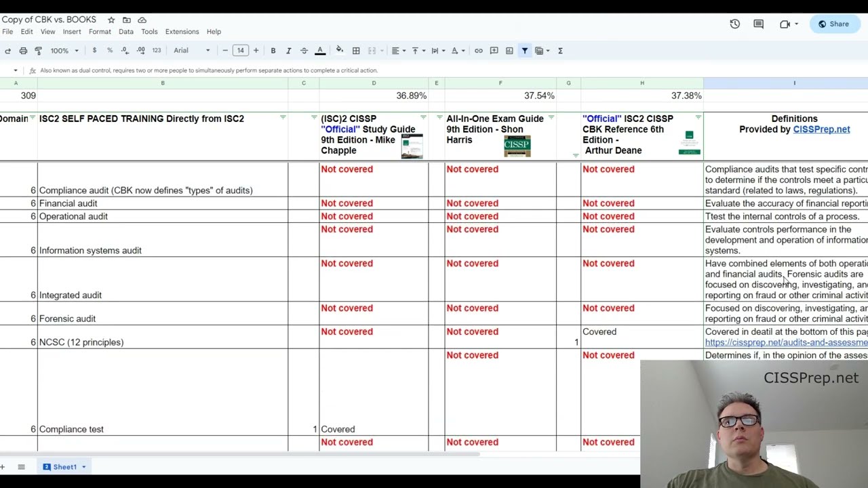Image resolution: width=868 pixels, height=488 pixels.
Task: Open the fill color picker
Action: 340,51
